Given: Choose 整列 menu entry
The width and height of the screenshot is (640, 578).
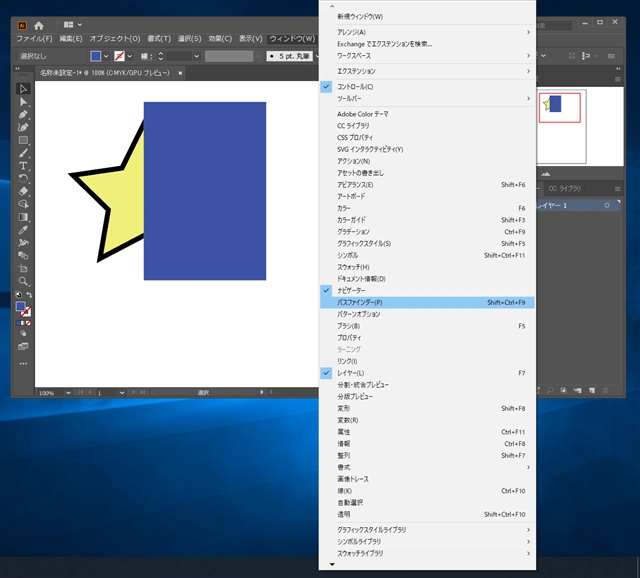Looking at the screenshot, I should [x=427, y=456].
